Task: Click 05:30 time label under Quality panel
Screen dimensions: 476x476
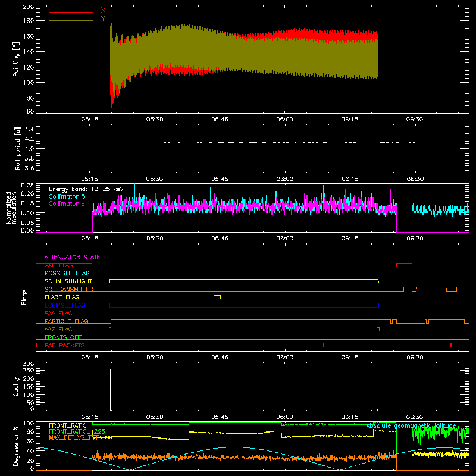Action: tap(155, 417)
